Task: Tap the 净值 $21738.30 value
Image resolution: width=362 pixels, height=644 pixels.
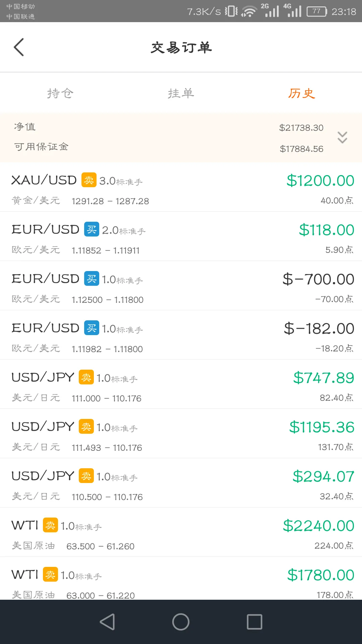Action: click(301, 128)
